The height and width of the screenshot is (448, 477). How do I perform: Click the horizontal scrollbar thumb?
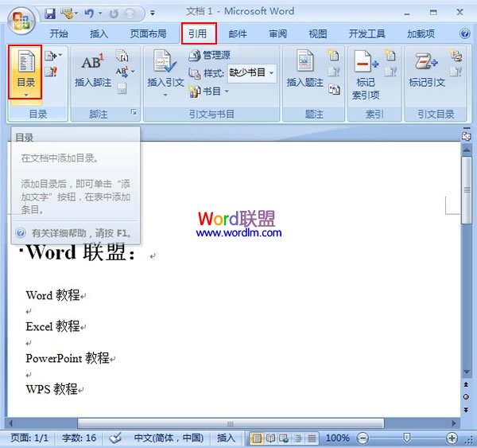(x=231, y=423)
